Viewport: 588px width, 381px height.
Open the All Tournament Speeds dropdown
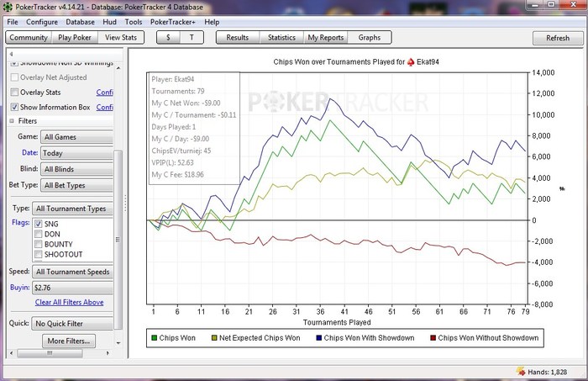click(x=73, y=272)
